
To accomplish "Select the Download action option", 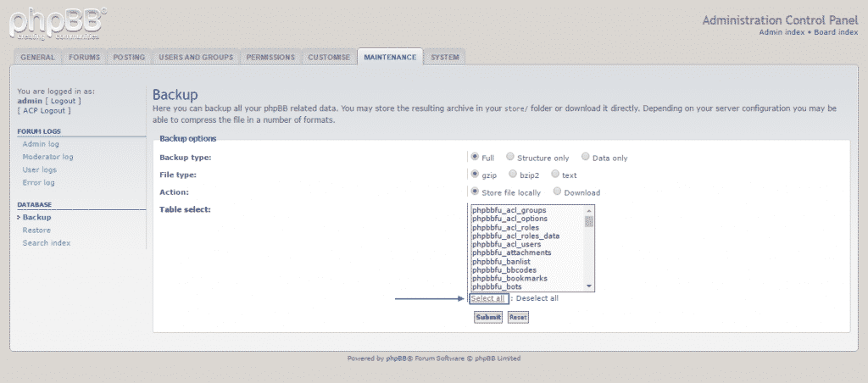I will [x=558, y=192].
